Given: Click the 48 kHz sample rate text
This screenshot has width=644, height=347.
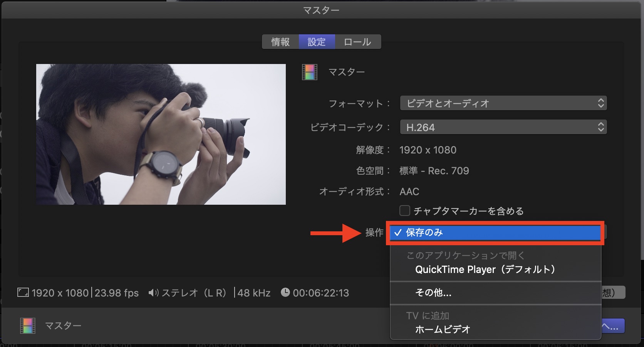Looking at the screenshot, I should pyautogui.click(x=254, y=293).
